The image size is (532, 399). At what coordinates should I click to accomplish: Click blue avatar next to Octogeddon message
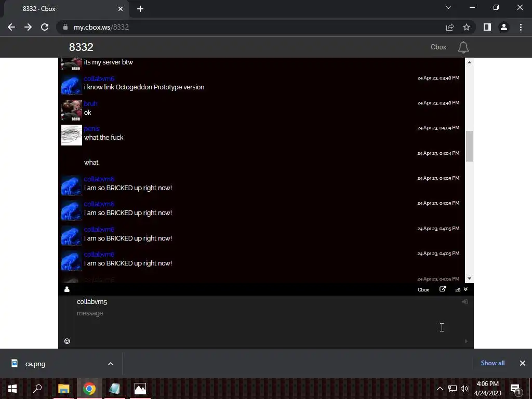tap(72, 85)
